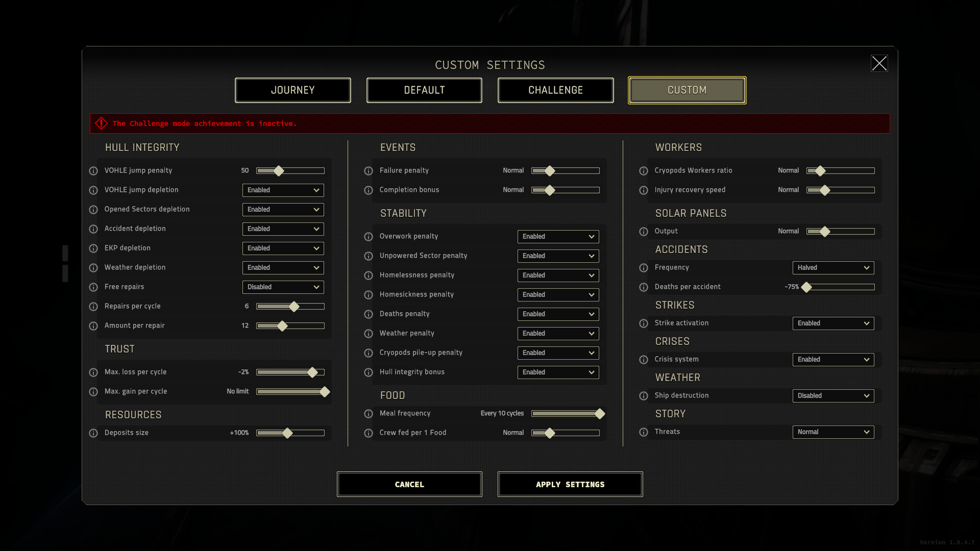Toggle the Overwork penalty dropdown to Disabled
This screenshot has width=980, height=551.
(558, 236)
